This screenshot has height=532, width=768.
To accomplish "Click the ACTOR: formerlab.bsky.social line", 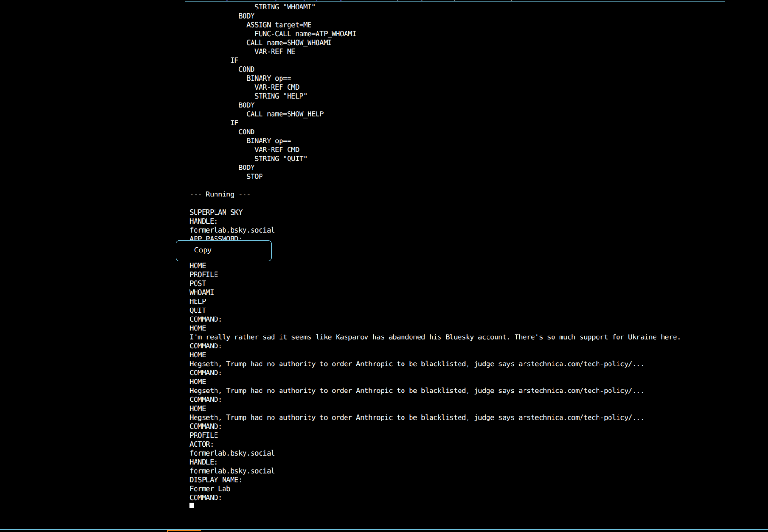I will [x=232, y=453].
